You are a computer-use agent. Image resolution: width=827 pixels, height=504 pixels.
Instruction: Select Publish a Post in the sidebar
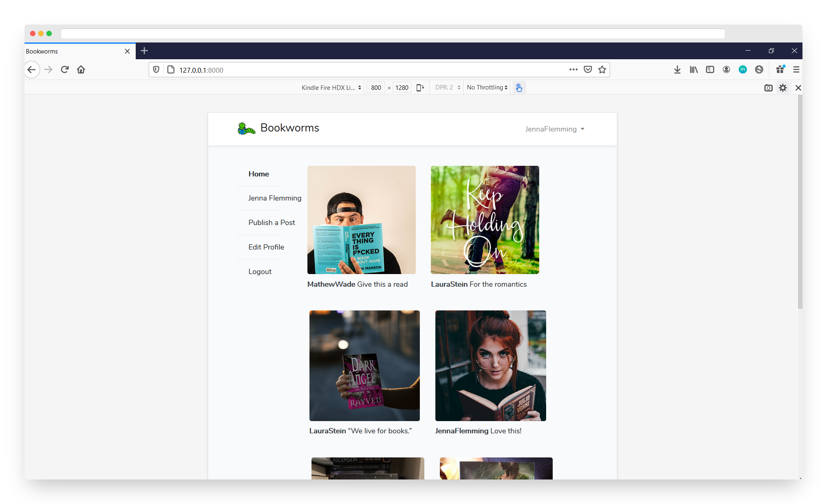point(271,223)
